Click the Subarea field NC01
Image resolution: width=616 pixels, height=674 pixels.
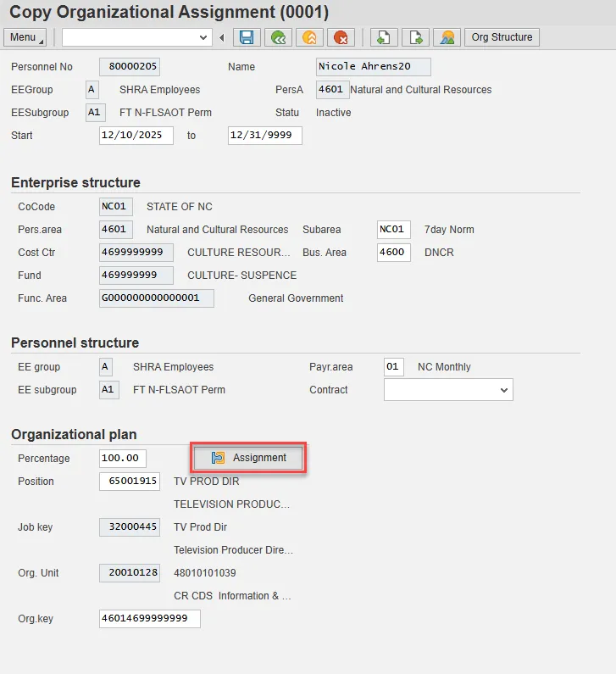393,230
